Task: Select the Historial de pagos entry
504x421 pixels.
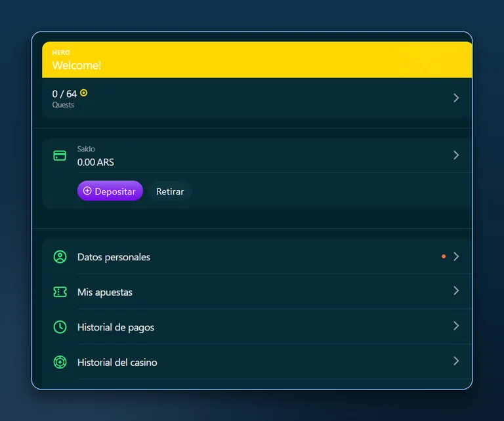Action: point(257,327)
